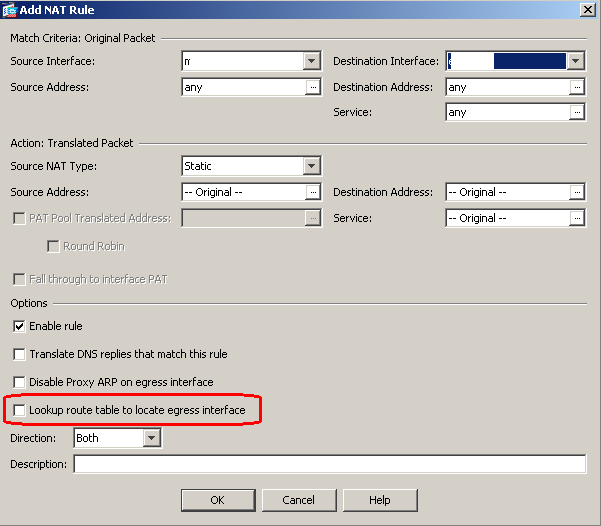Open browse dialog for translated Source Address
601x526 pixels.
point(312,192)
